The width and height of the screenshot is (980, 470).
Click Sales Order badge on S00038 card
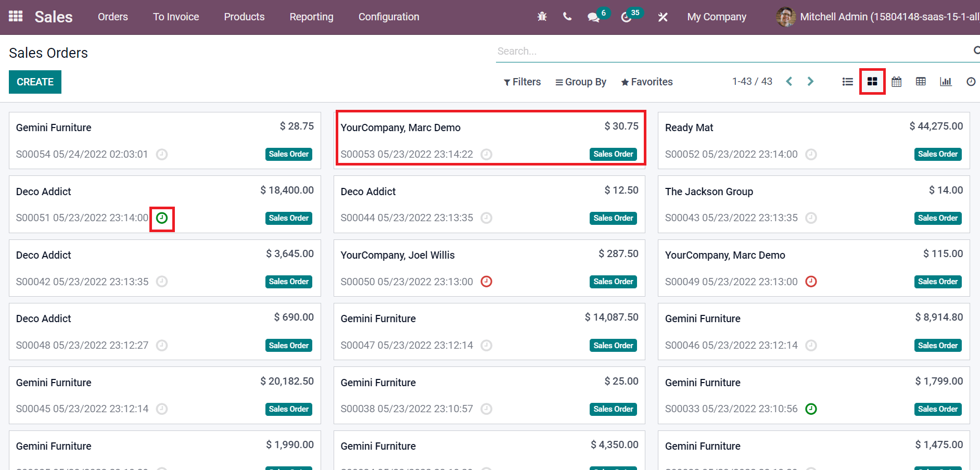point(613,409)
